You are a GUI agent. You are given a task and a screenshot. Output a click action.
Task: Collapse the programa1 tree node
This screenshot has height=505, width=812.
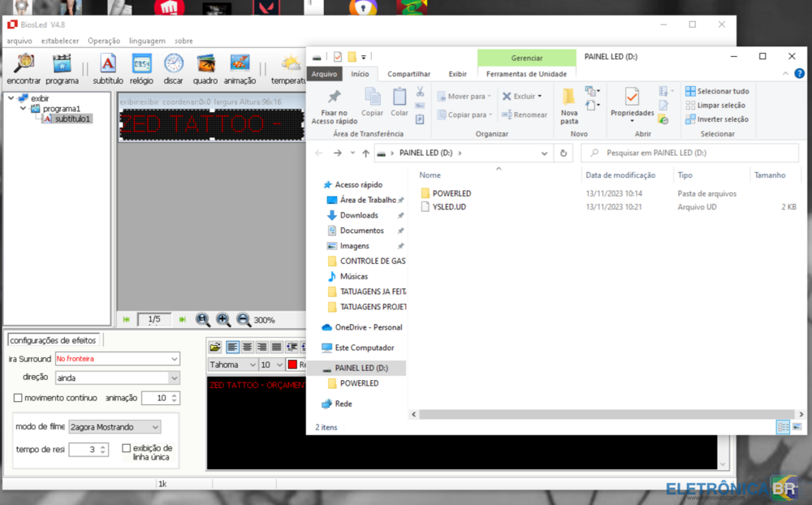23,109
